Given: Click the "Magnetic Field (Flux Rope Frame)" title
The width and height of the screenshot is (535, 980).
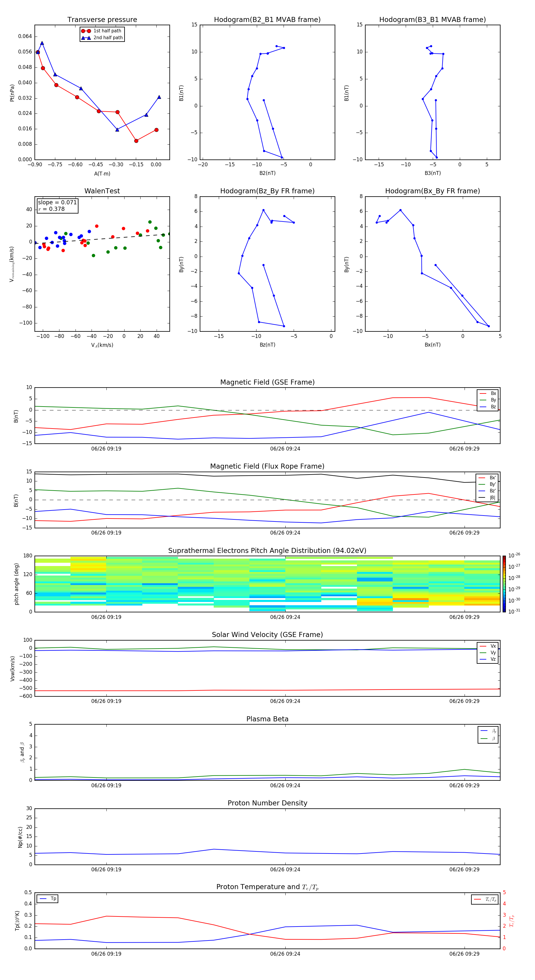Looking at the screenshot, I should coord(267,467).
